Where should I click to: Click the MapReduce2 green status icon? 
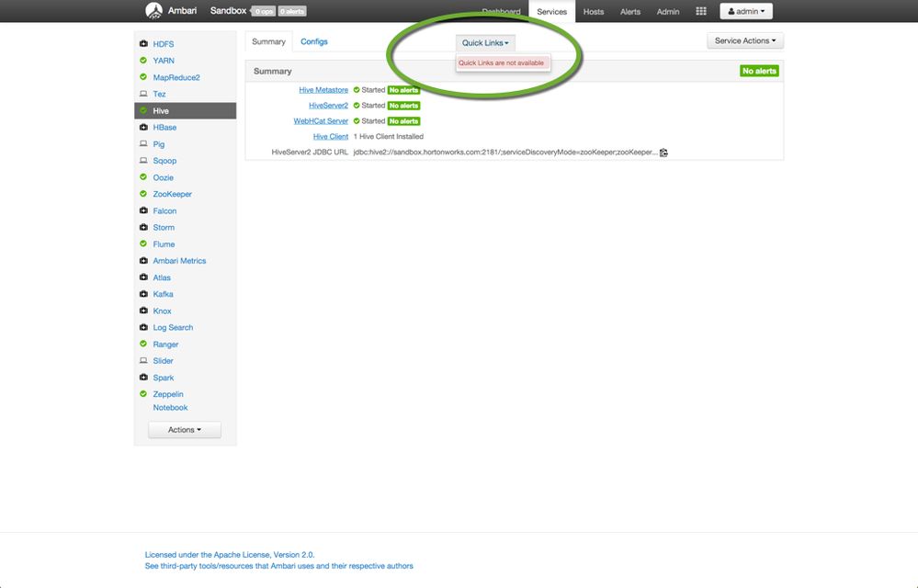[143, 77]
